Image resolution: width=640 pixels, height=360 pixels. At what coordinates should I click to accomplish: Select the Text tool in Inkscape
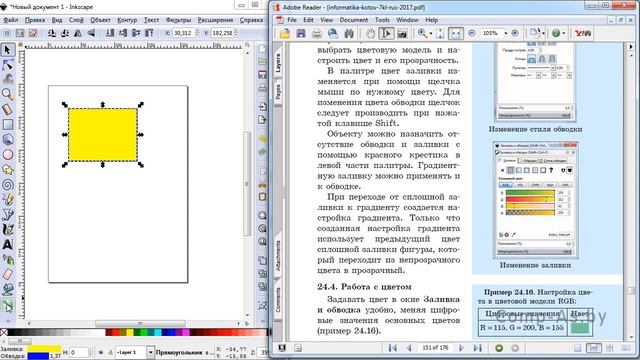tap(7, 244)
